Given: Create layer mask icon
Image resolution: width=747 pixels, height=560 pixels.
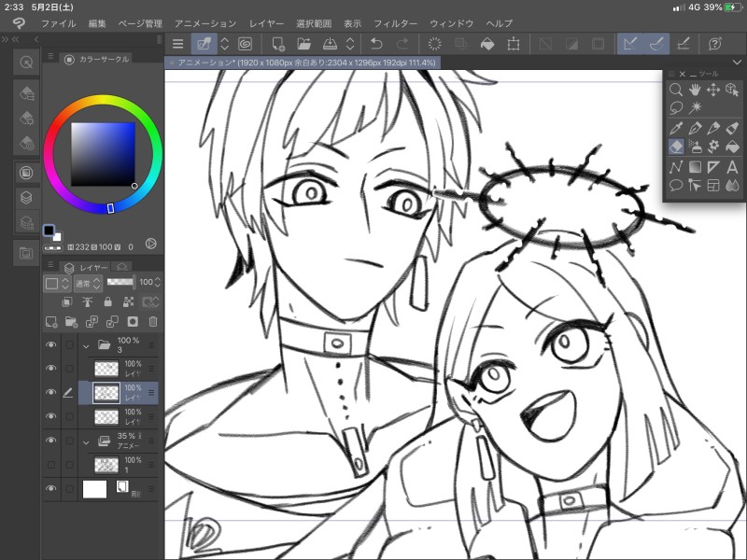Looking at the screenshot, I should coord(133,322).
